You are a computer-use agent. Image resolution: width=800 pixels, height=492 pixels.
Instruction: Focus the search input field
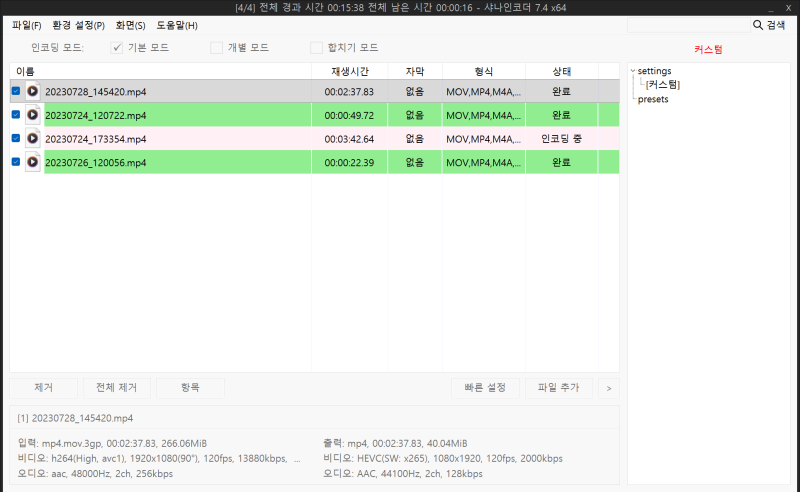click(x=688, y=25)
